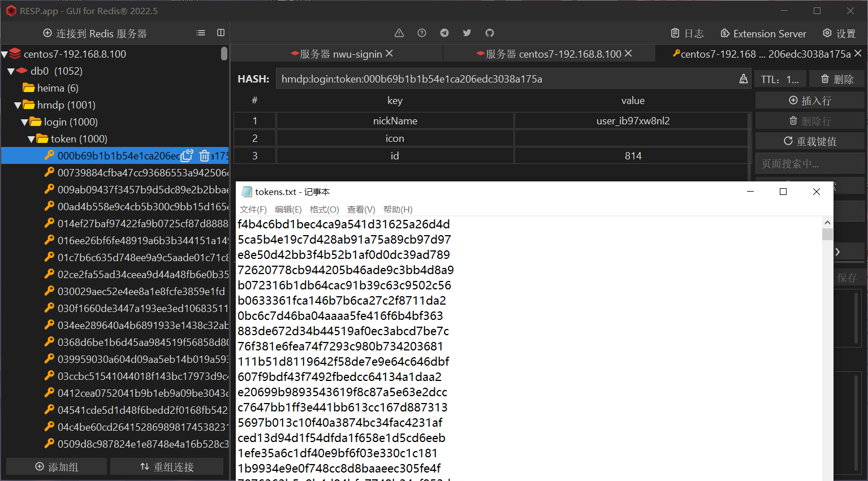Screen dimensions: 868x481
Task: Open Help (帮助) menu in Notepad
Action: pyautogui.click(x=398, y=210)
